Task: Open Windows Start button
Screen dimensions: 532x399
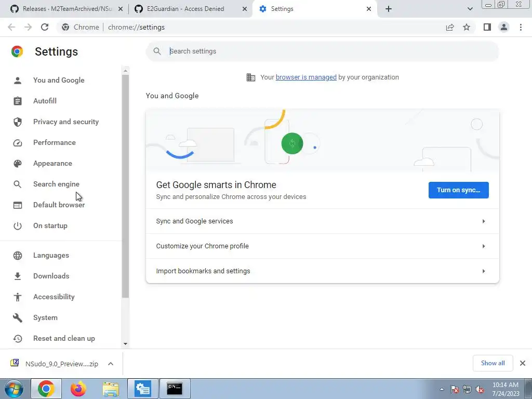Action: tap(14, 389)
